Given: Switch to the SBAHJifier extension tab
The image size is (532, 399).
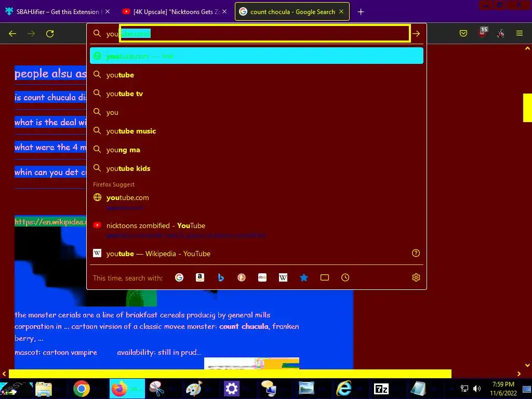Looking at the screenshot, I should [58, 11].
